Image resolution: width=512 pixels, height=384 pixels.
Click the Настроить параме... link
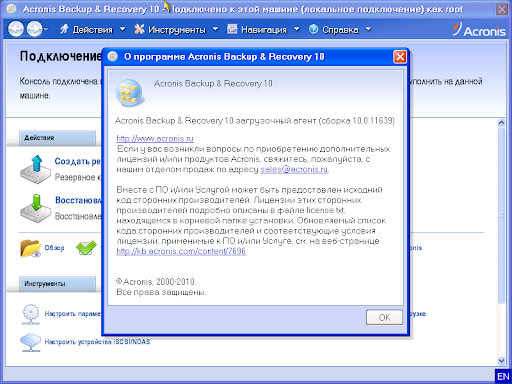73,314
